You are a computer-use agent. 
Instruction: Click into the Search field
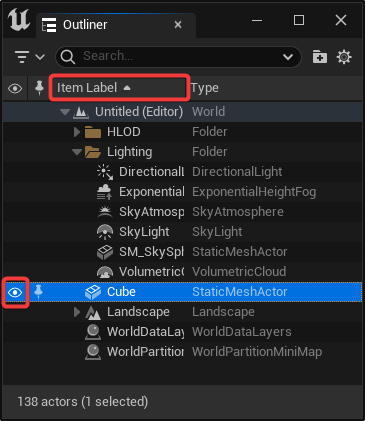point(178,57)
